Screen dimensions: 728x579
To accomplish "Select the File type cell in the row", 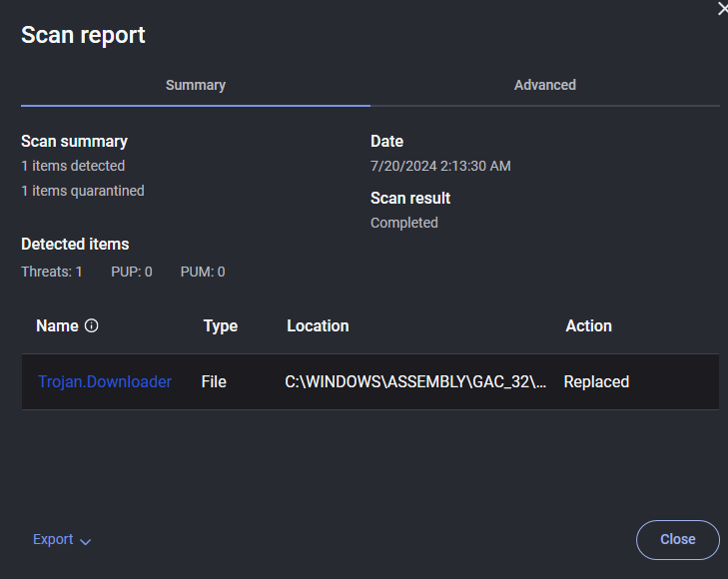I will [x=214, y=381].
